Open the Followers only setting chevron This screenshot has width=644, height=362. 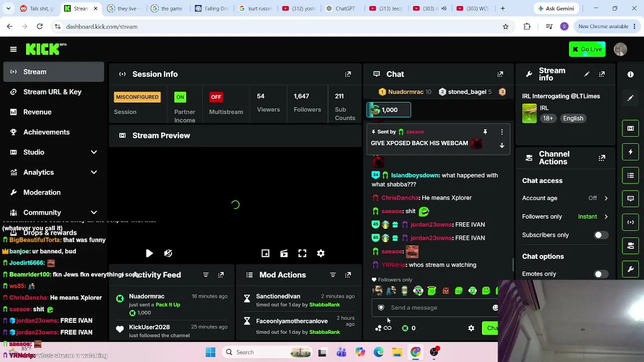pyautogui.click(x=606, y=217)
